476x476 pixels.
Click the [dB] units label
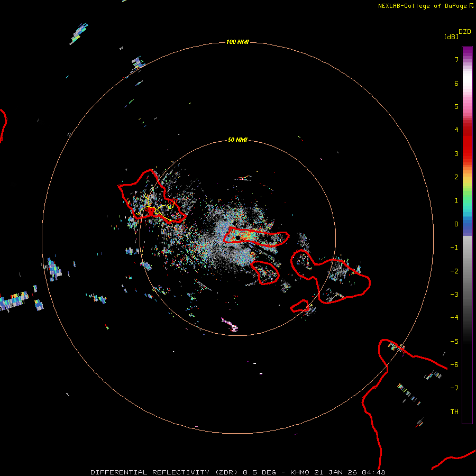point(452,37)
